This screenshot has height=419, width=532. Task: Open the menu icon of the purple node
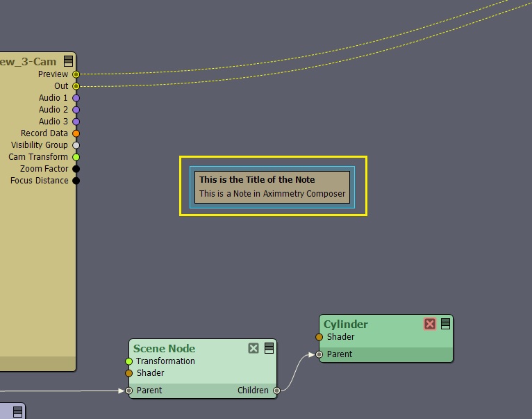17,412
